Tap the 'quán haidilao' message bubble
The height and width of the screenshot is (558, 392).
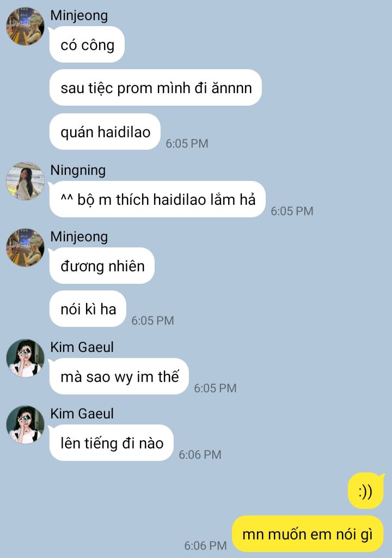pyautogui.click(x=105, y=132)
